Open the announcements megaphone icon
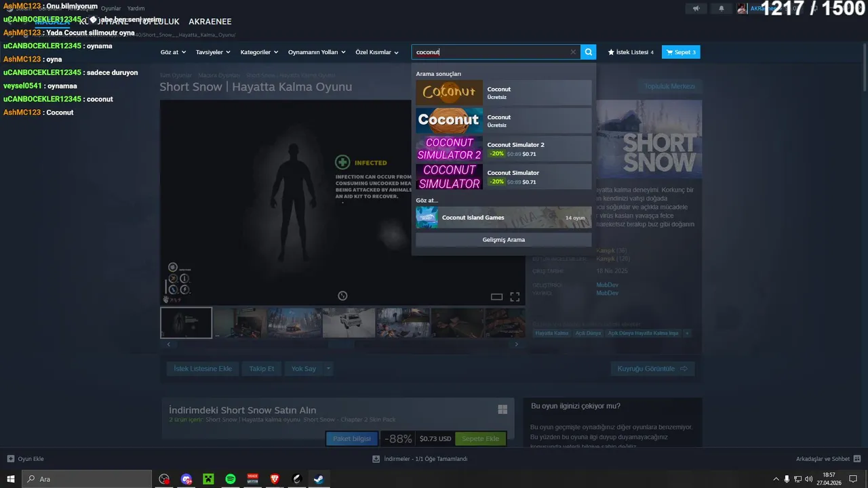Viewport: 868px width, 488px height. 696,8
